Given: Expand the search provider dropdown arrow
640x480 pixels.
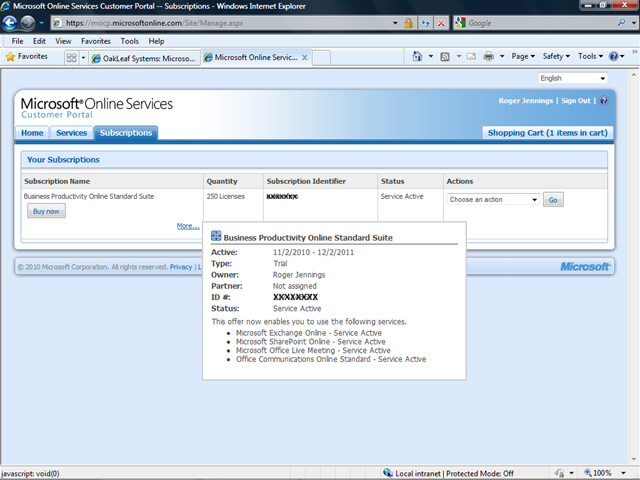Looking at the screenshot, I should [633, 23].
